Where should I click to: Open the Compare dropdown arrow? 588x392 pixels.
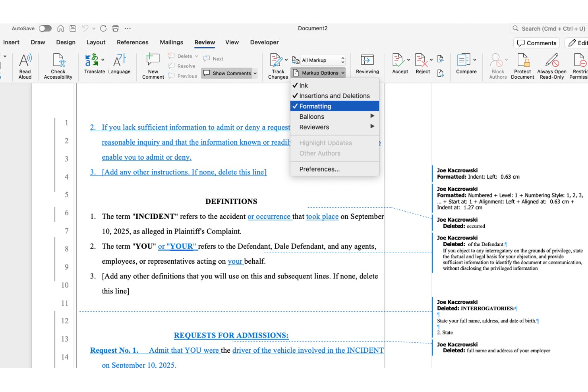coord(475,60)
